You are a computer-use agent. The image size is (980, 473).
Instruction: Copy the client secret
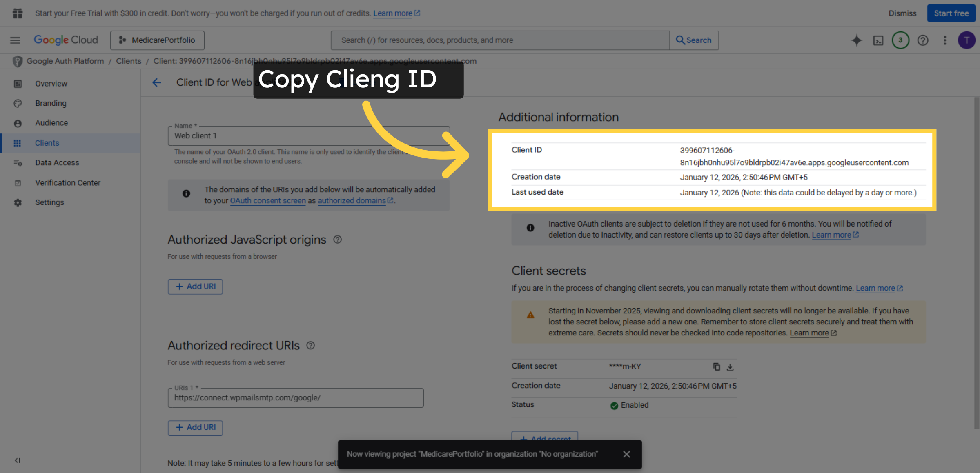point(717,367)
